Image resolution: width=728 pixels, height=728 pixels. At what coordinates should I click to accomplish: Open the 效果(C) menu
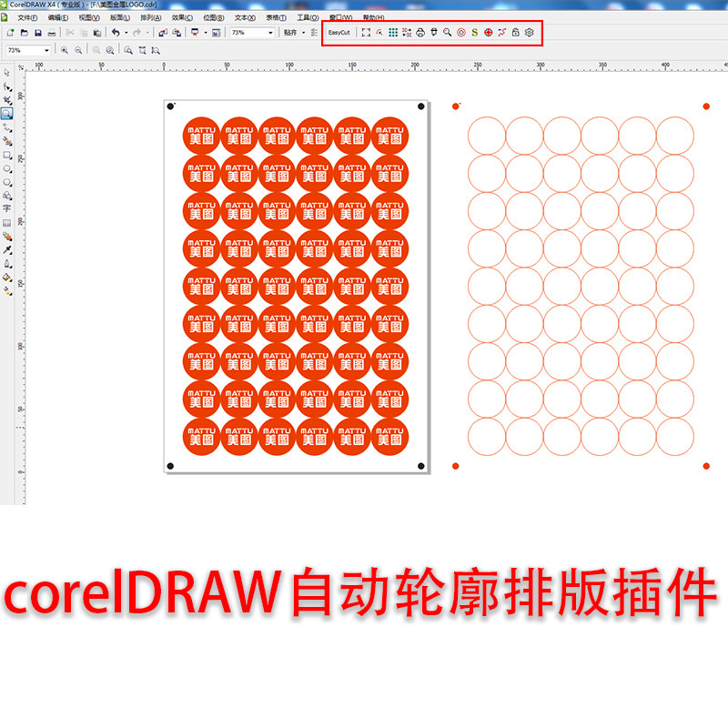182,17
